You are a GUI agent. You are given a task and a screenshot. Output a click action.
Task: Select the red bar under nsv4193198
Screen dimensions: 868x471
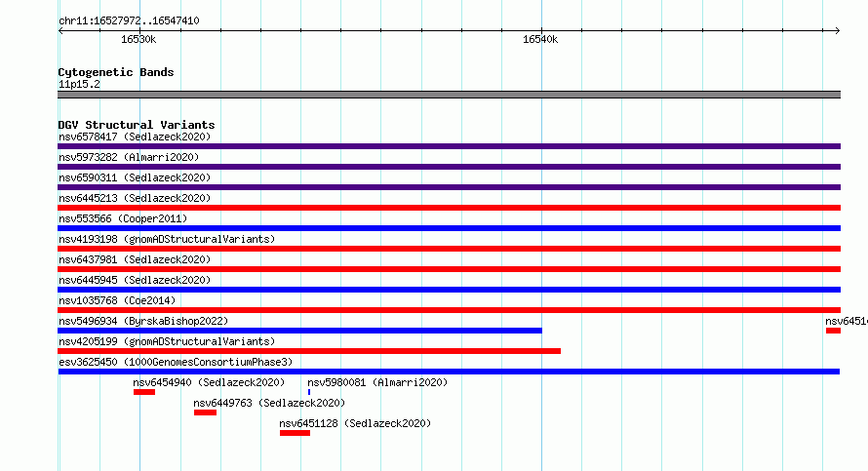(x=449, y=249)
